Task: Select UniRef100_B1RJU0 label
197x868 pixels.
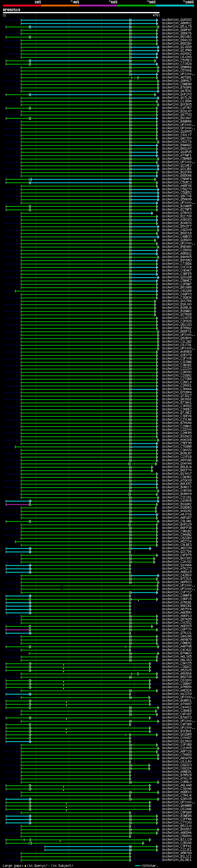Action: pos(177,305)
